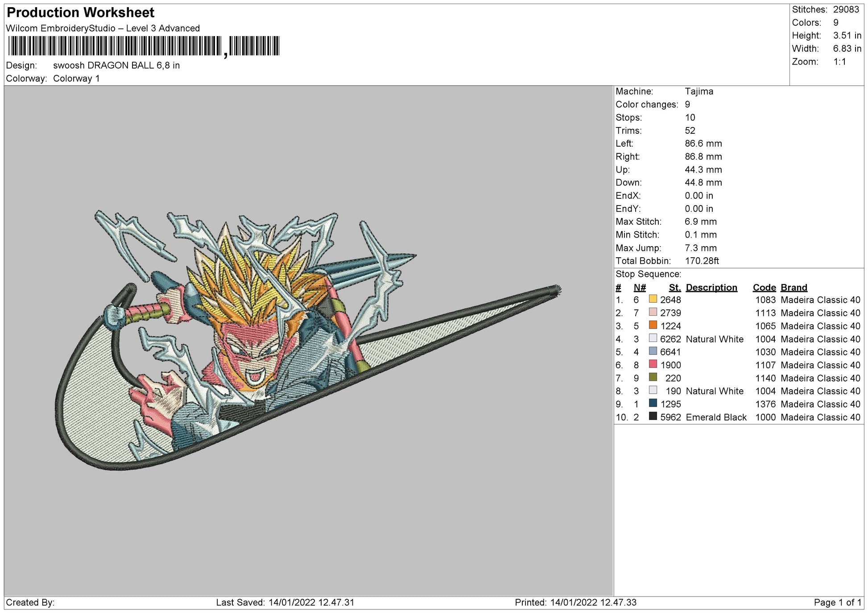Click the barcode at the top

coord(144,46)
